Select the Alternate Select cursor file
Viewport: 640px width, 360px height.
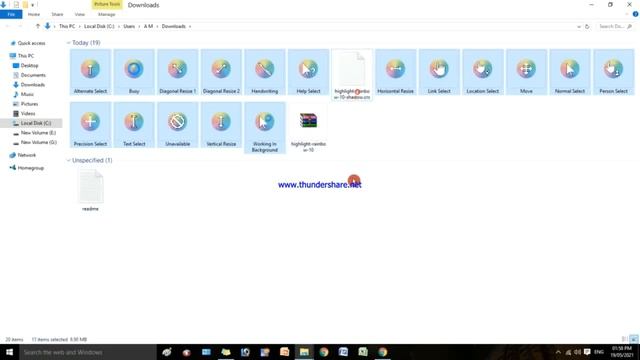pos(90,72)
